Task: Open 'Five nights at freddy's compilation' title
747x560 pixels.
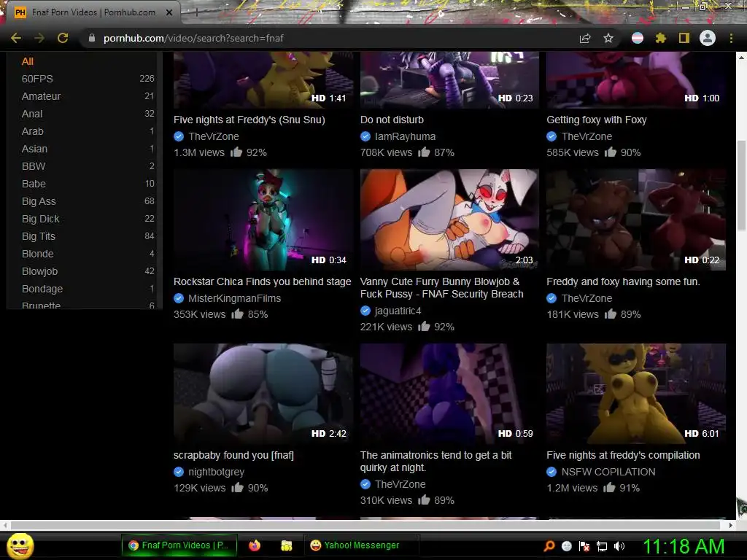Action: point(623,455)
